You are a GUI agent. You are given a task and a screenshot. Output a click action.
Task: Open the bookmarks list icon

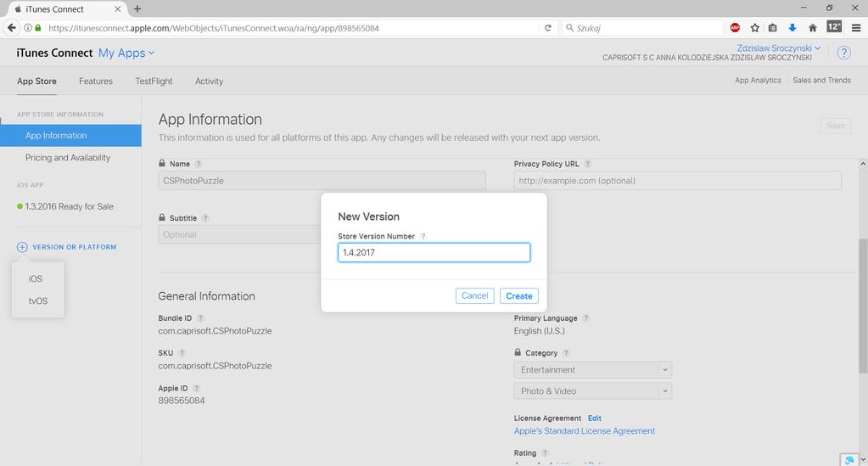point(773,28)
